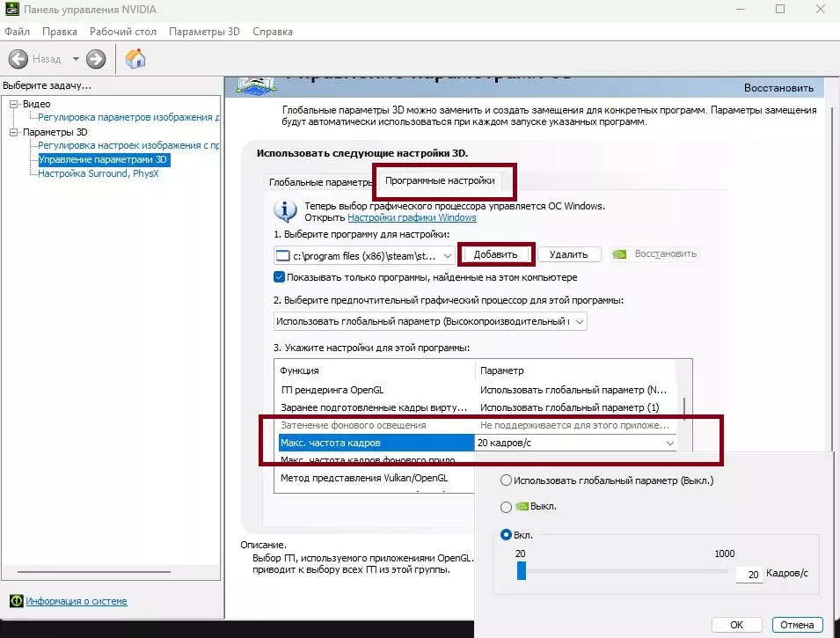This screenshot has height=638, width=840.
Task: Open the Правка menu
Action: (60, 32)
